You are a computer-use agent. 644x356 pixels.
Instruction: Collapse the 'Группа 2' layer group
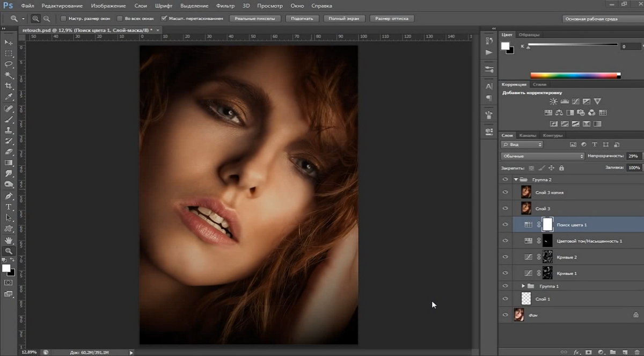516,179
